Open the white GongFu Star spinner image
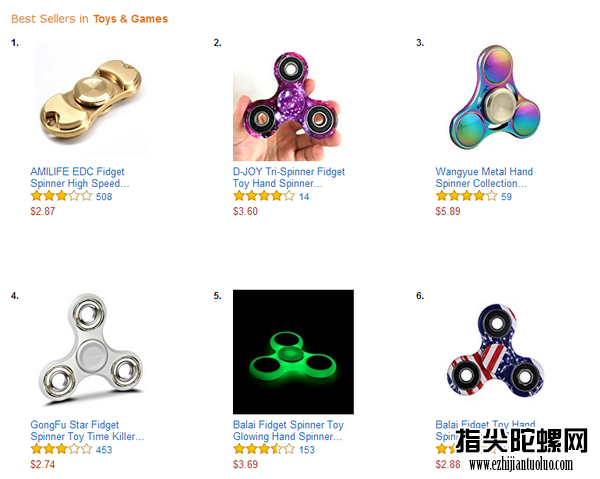The width and height of the screenshot is (600, 479). (x=91, y=349)
